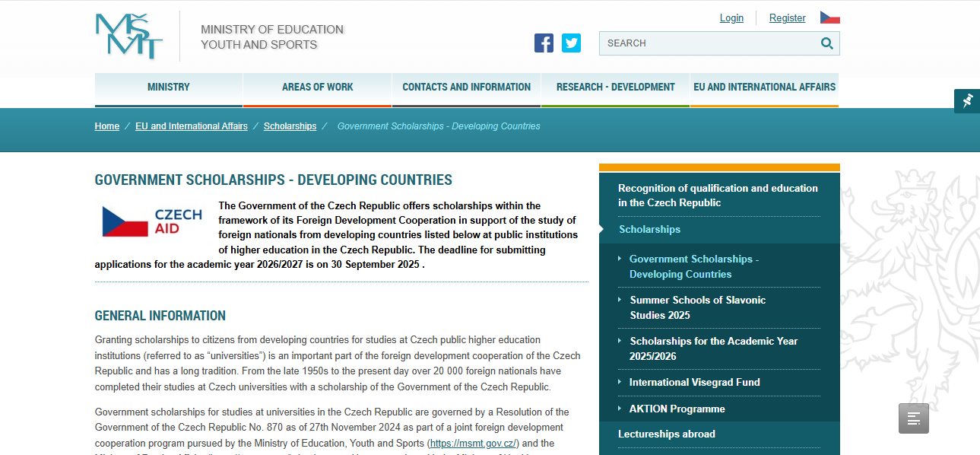Screen dimensions: 980x455
Task: Open the Facebook page icon
Action: pyautogui.click(x=544, y=43)
